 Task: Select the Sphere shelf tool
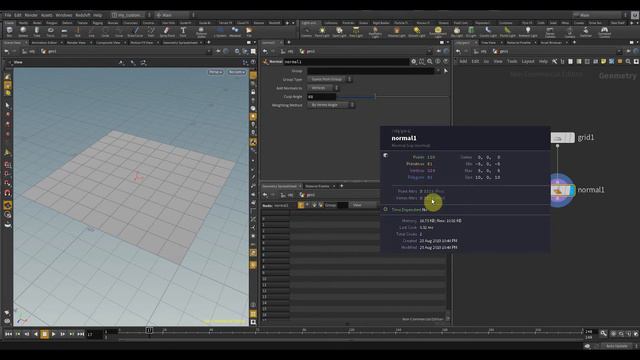pos(23,32)
